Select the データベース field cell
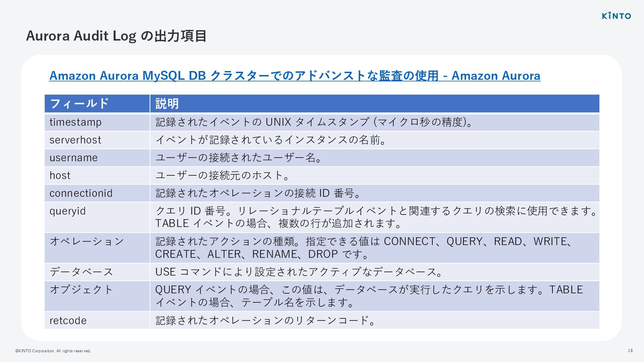 (97, 272)
